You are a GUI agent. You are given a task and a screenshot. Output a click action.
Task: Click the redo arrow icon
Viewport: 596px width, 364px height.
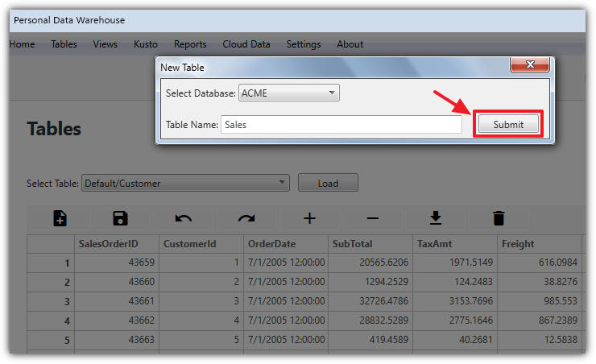pos(246,218)
